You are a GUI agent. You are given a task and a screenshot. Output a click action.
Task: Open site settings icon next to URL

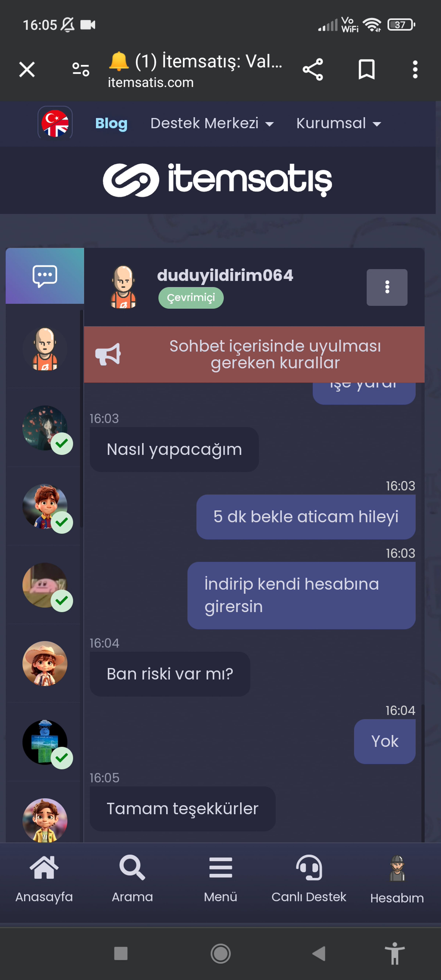coord(81,70)
